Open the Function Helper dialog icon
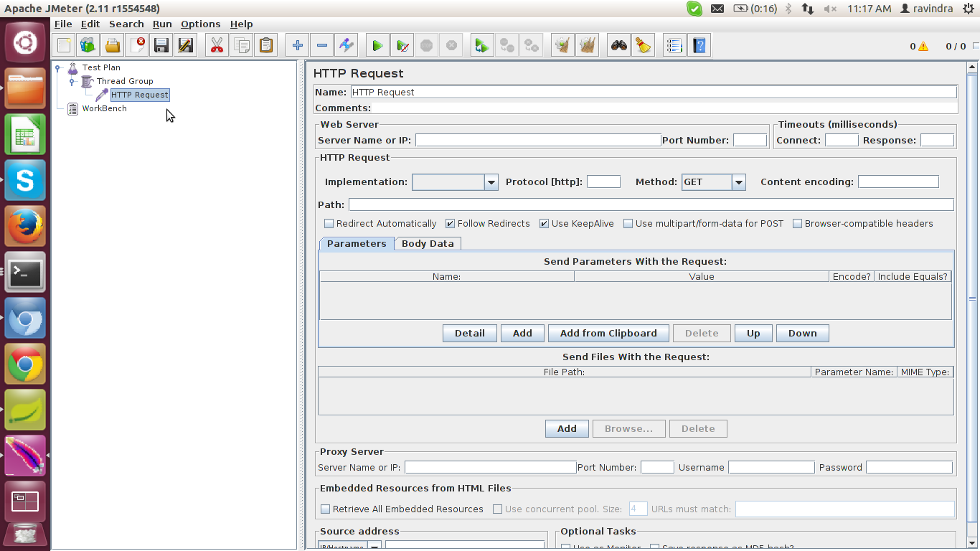 (674, 46)
